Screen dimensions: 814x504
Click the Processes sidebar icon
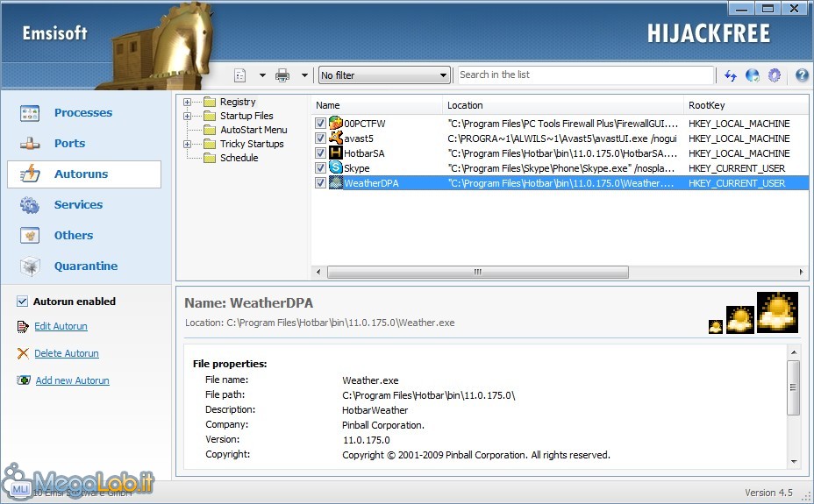30,112
